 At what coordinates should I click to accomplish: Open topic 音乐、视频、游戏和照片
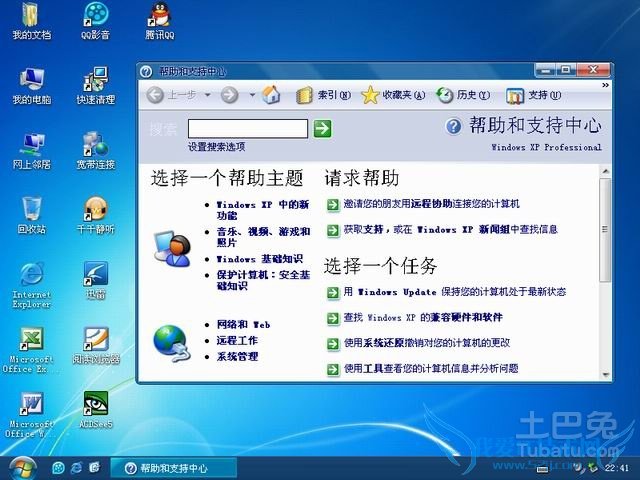coord(263,237)
